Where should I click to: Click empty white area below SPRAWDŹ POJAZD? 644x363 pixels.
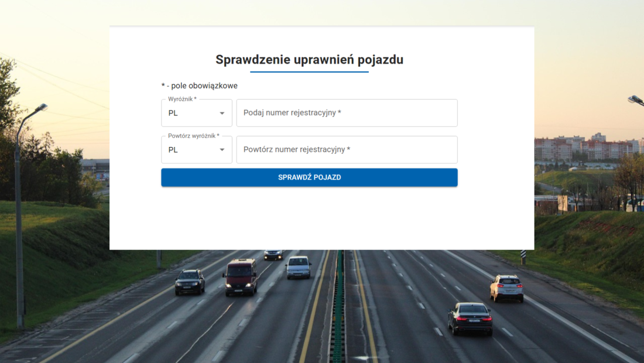point(321,220)
